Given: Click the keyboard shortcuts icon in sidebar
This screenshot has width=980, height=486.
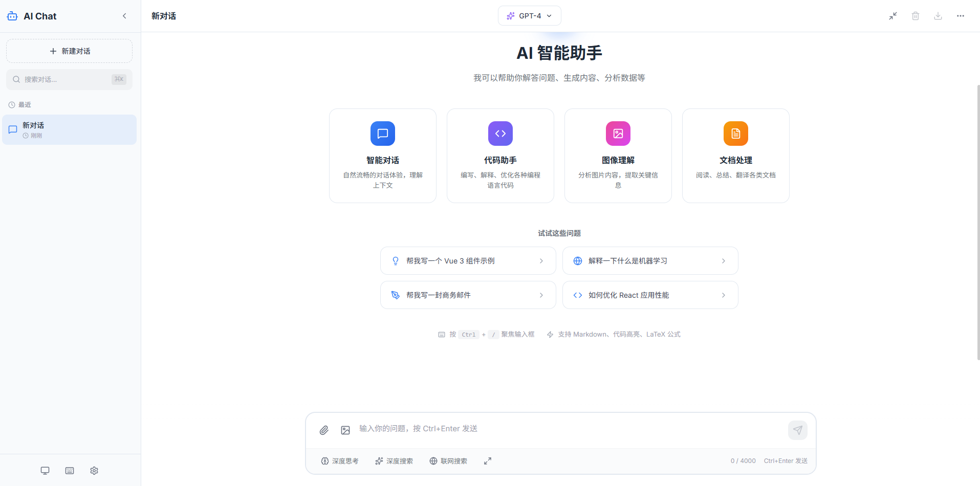Looking at the screenshot, I should [x=70, y=471].
